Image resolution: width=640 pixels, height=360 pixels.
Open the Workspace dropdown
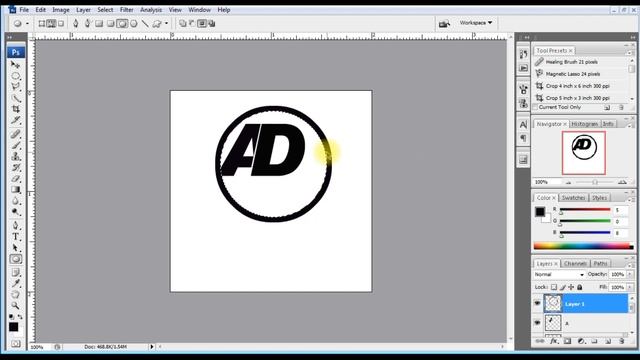point(476,23)
